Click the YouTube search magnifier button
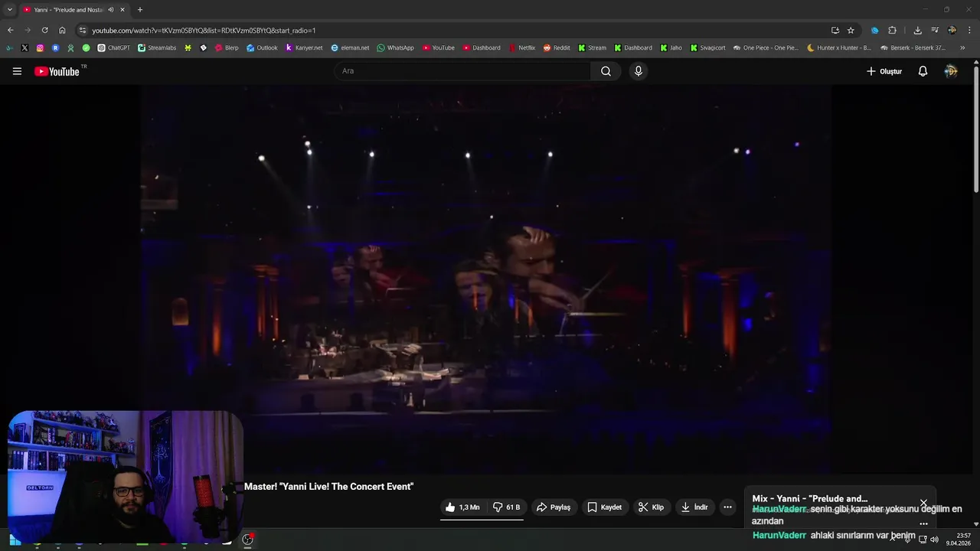Viewport: 980px width, 551px height. tap(606, 71)
